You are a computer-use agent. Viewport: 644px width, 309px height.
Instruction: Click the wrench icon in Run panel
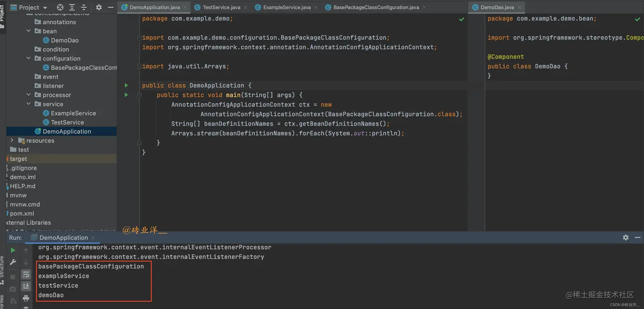(x=13, y=262)
